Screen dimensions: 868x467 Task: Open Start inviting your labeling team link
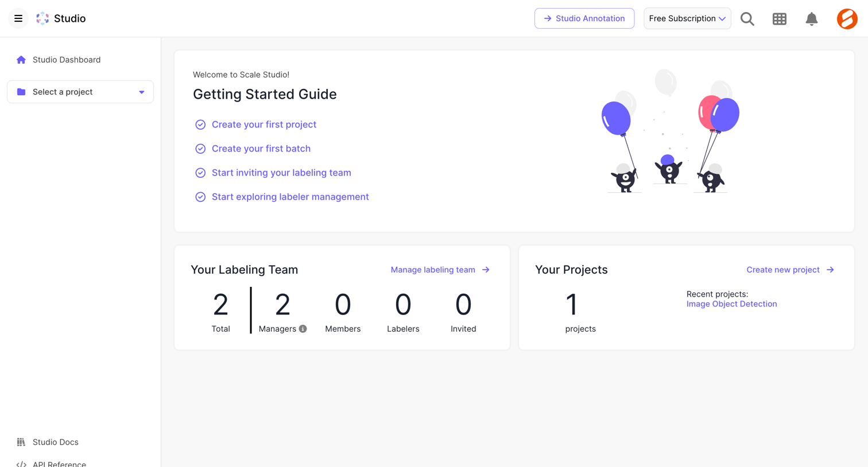pyautogui.click(x=281, y=173)
